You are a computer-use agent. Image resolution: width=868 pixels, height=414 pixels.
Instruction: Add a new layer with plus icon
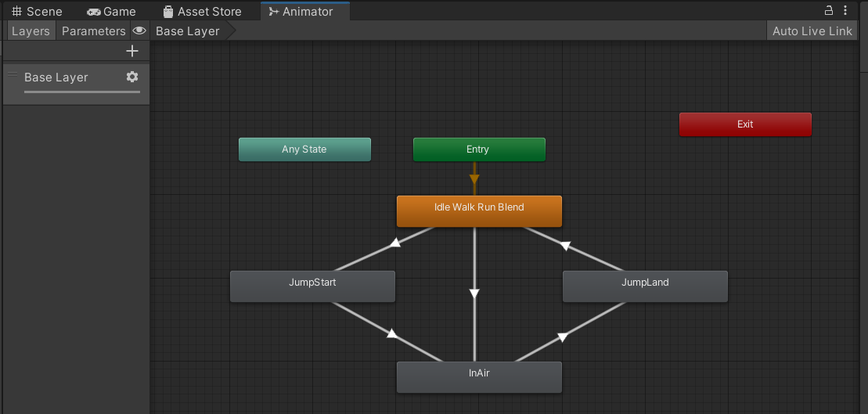132,51
